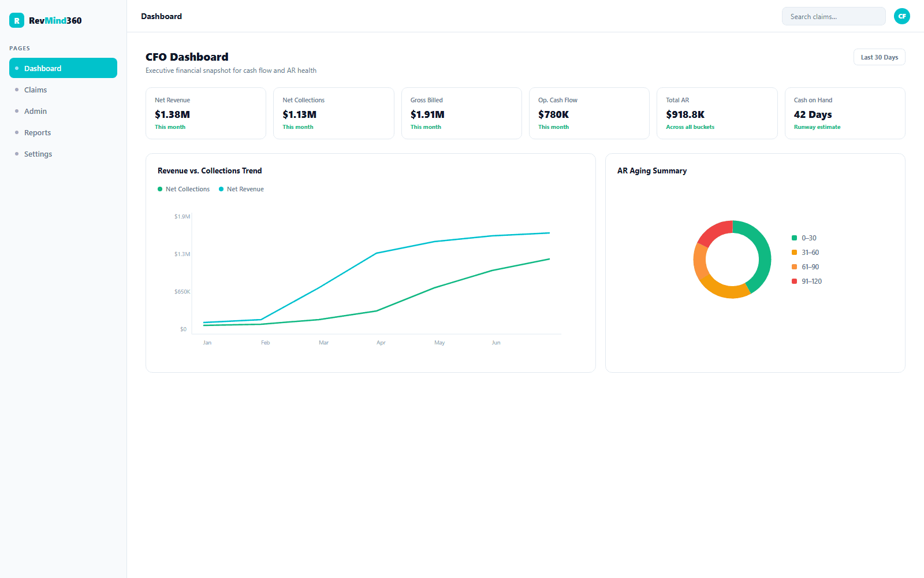Image resolution: width=924 pixels, height=578 pixels.
Task: Click the 61–90 legend swatch
Action: click(794, 267)
